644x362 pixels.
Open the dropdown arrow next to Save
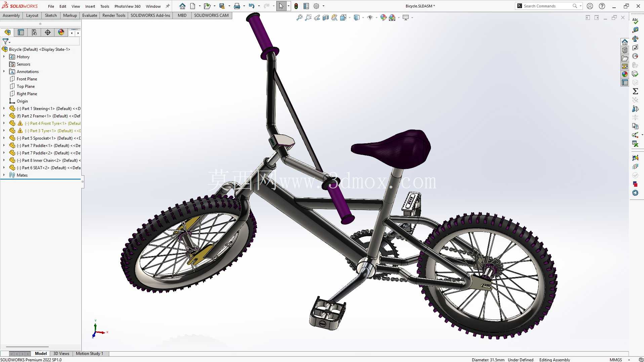coord(229,6)
